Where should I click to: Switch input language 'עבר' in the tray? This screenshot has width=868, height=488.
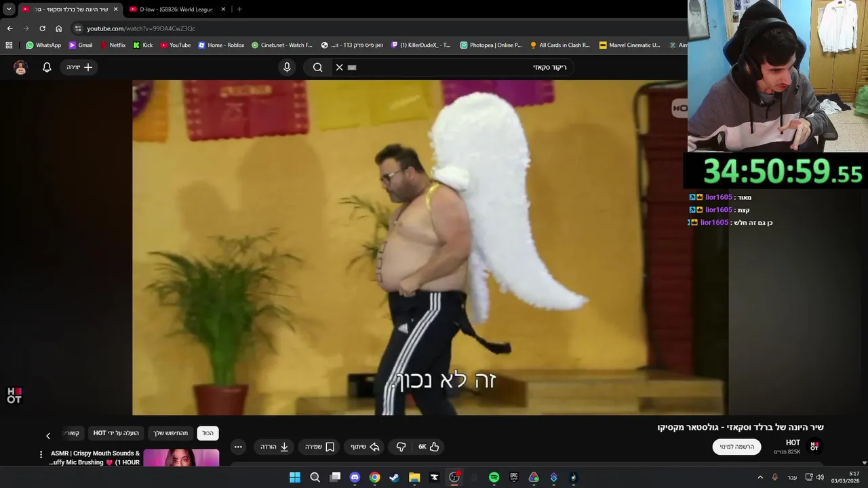pyautogui.click(x=792, y=478)
